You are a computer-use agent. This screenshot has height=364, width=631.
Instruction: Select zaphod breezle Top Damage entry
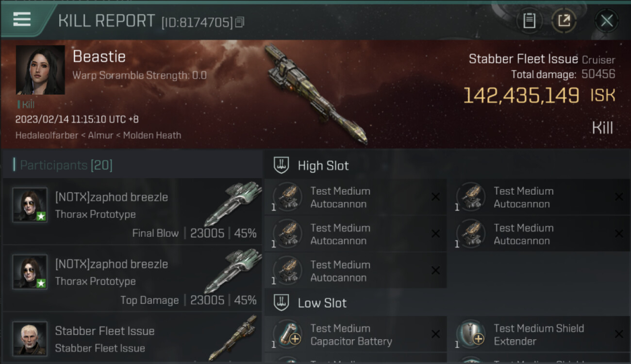click(x=133, y=278)
